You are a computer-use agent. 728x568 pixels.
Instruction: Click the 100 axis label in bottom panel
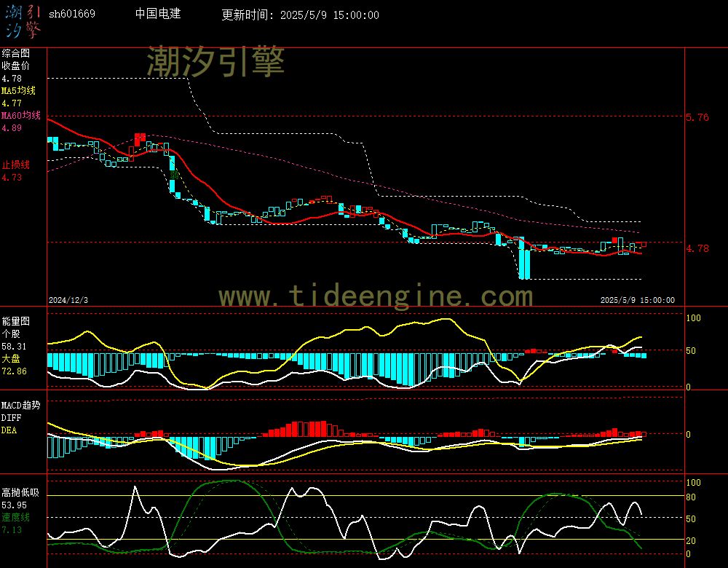tap(693, 483)
